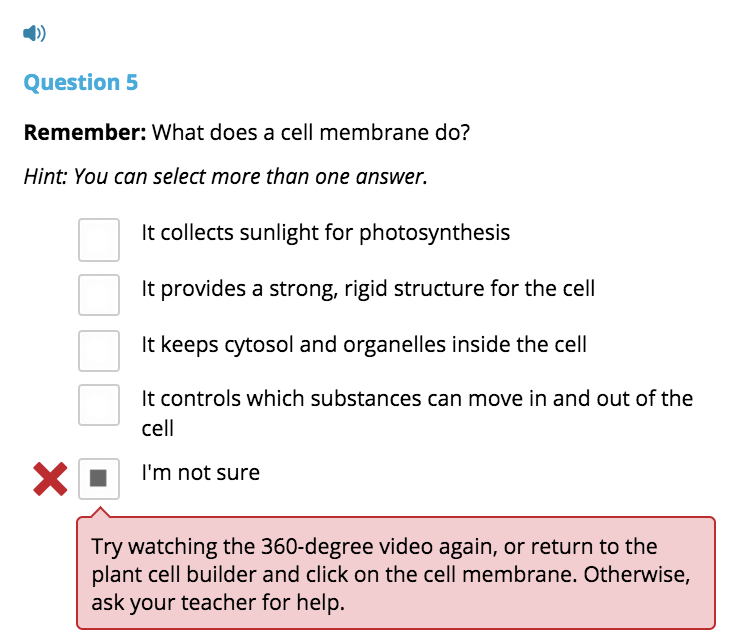Click the 'I'm not sure' answer text
748x644 pixels.
(x=201, y=473)
